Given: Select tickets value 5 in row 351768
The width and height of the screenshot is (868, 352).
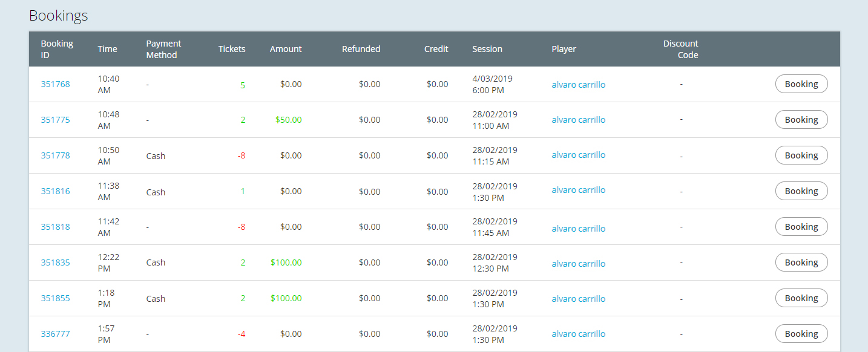Looking at the screenshot, I should click(x=243, y=85).
